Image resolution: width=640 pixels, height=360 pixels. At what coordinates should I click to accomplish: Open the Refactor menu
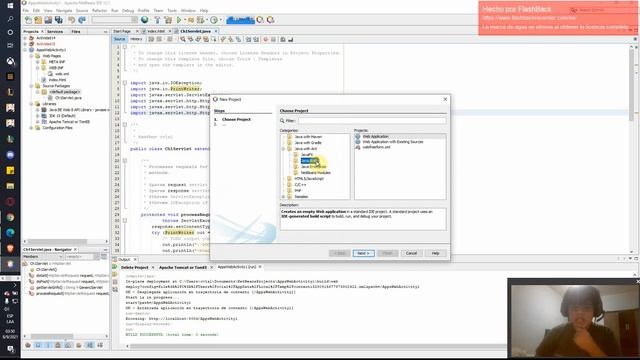pos(99,10)
